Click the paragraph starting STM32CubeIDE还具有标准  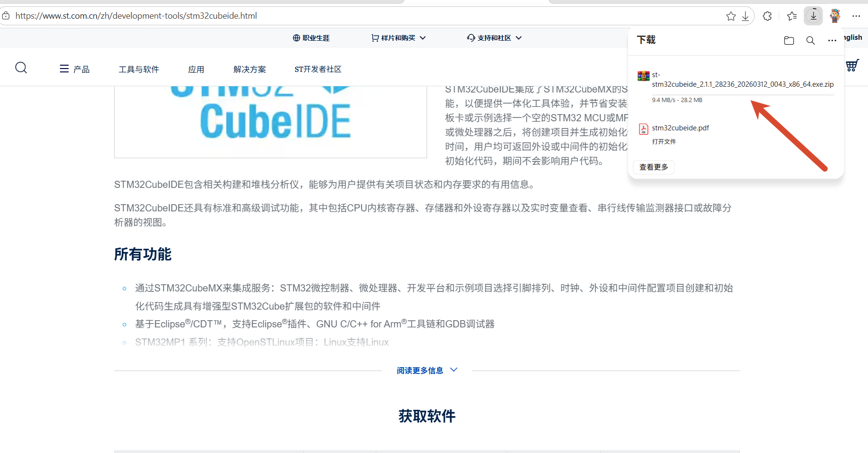click(x=423, y=215)
